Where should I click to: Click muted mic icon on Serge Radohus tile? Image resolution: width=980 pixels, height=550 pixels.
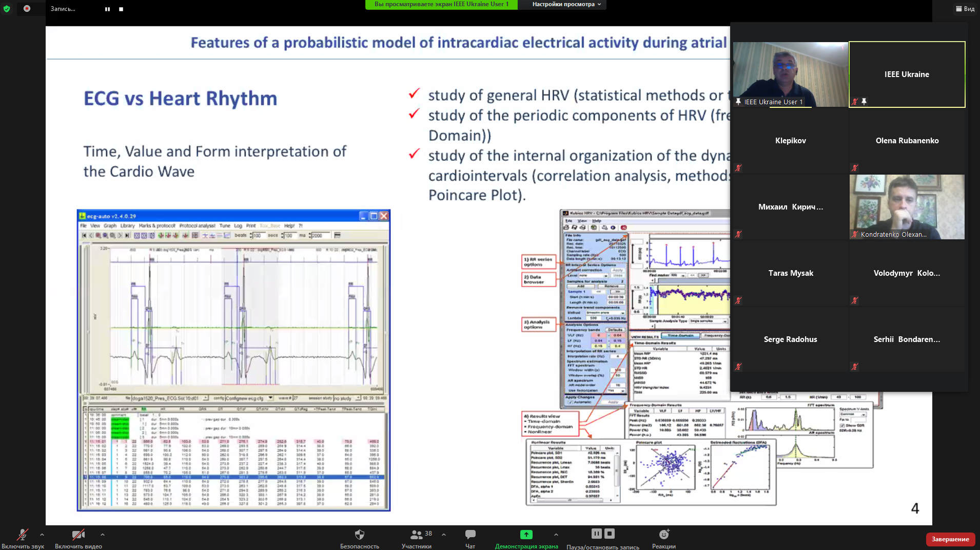(x=738, y=367)
